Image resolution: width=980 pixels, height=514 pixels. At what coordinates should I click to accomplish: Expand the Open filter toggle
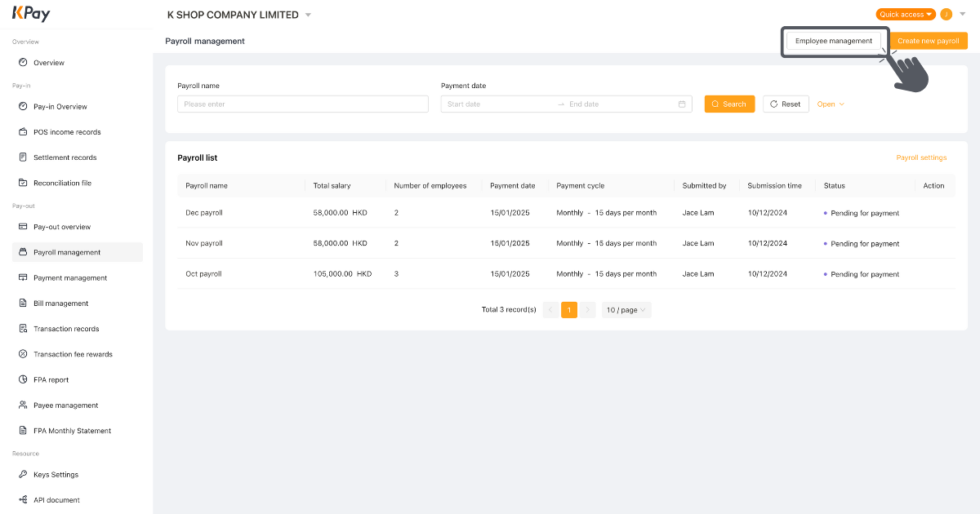(829, 104)
